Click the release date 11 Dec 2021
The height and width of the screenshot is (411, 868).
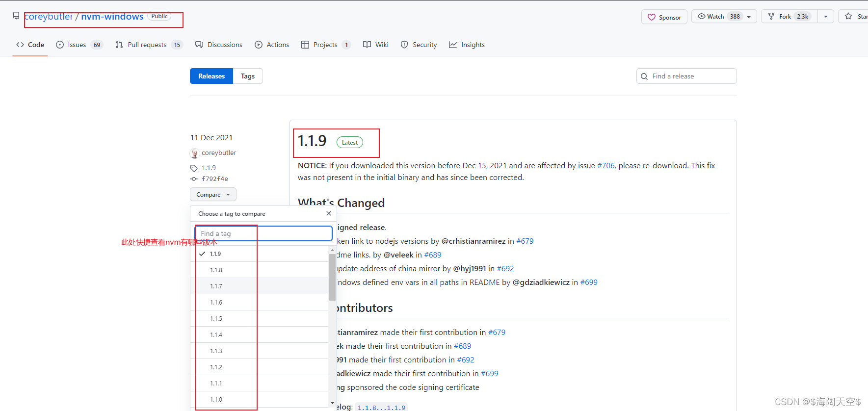click(211, 138)
